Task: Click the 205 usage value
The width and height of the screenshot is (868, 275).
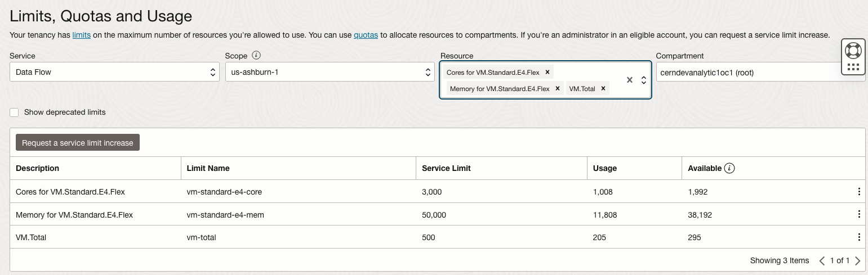Action: click(599, 237)
